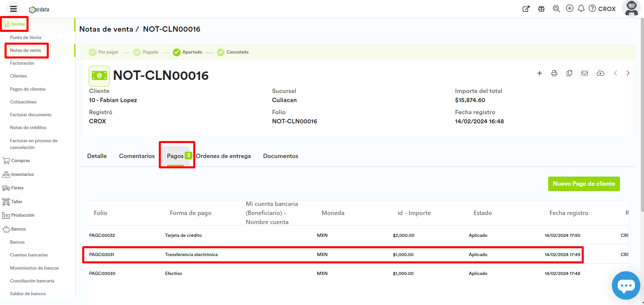Open the live chat bubble
The height and width of the screenshot is (305, 644).
point(626,285)
